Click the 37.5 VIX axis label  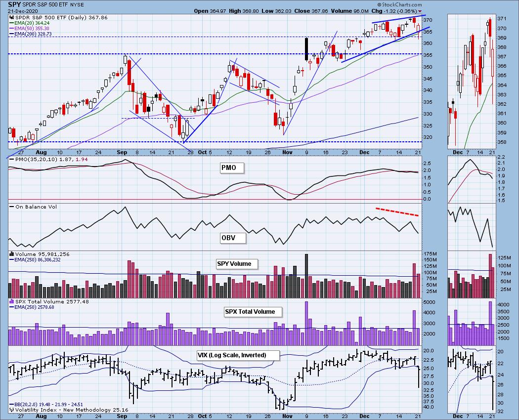tap(429, 401)
